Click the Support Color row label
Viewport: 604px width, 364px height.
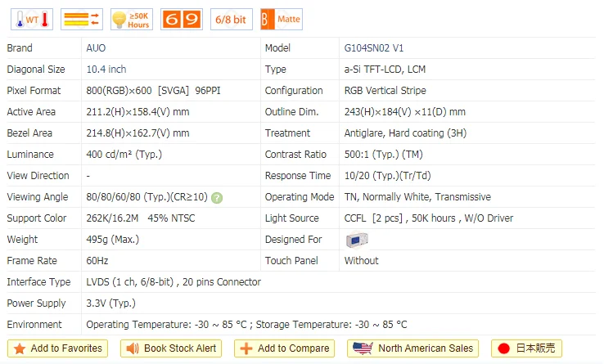(x=37, y=218)
